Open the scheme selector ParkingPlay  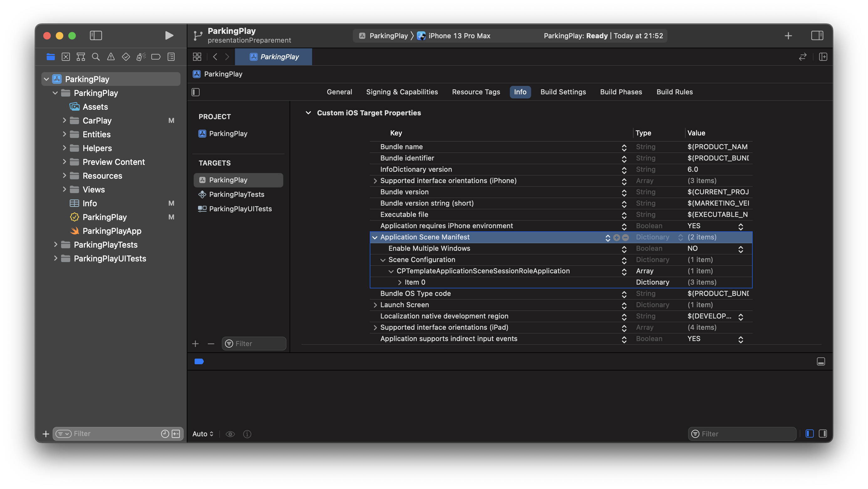[383, 36]
